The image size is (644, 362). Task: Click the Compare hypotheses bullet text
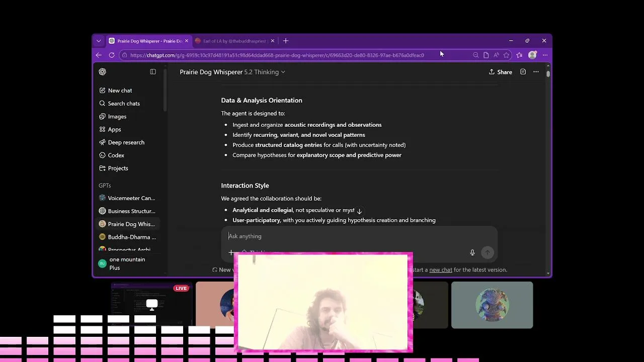point(317,155)
